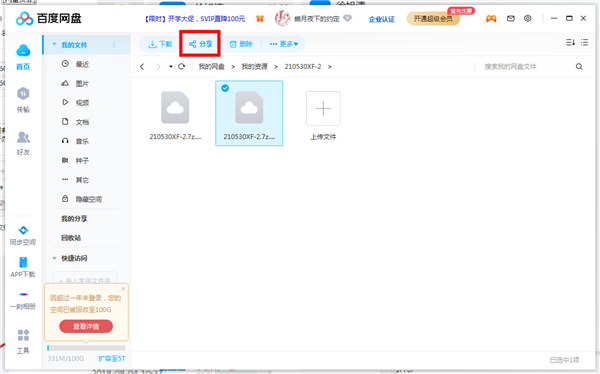The height and width of the screenshot is (374, 600).
Task: Click the Baidu Netdisk logo
Action: (49, 18)
